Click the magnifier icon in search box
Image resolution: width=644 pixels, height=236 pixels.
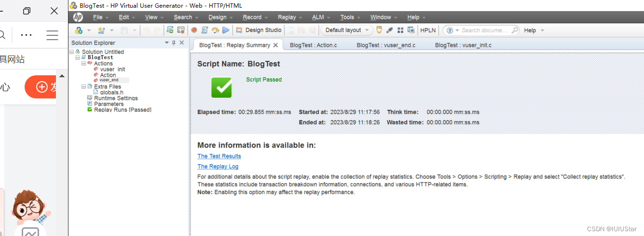515,30
